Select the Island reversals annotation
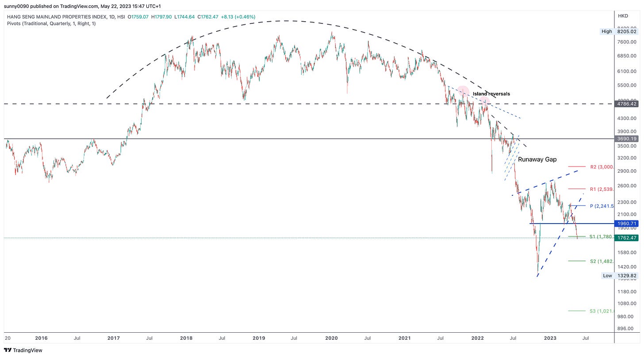 [x=491, y=94]
